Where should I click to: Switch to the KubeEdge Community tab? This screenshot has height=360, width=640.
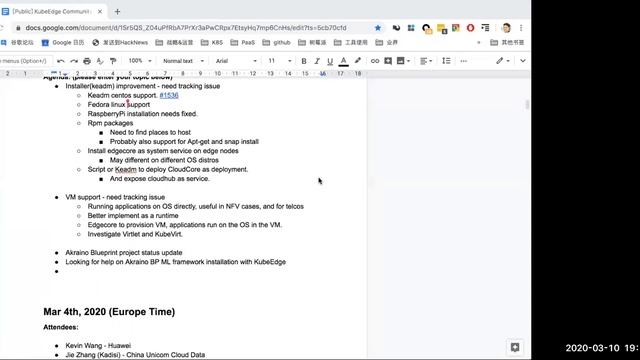[52, 12]
